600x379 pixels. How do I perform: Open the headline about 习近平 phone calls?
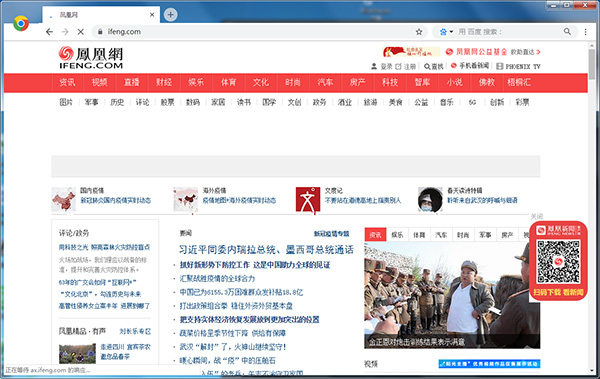coord(266,250)
